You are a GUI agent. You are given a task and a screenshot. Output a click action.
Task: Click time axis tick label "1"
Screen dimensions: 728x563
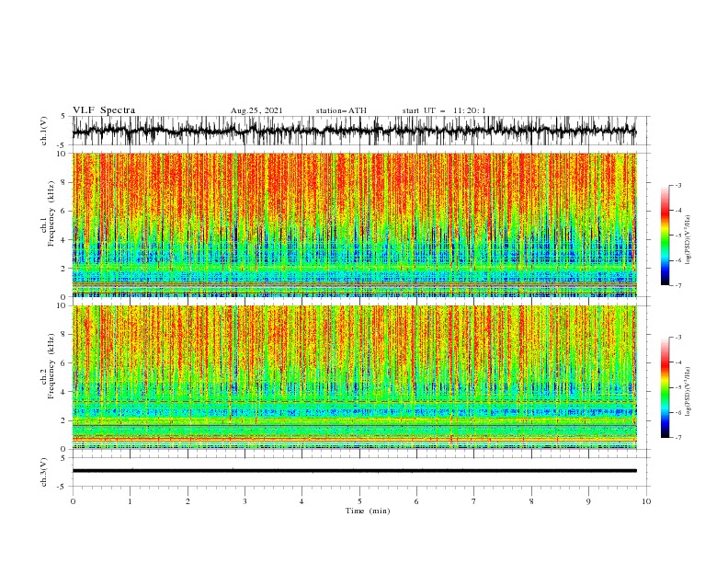click(x=130, y=501)
